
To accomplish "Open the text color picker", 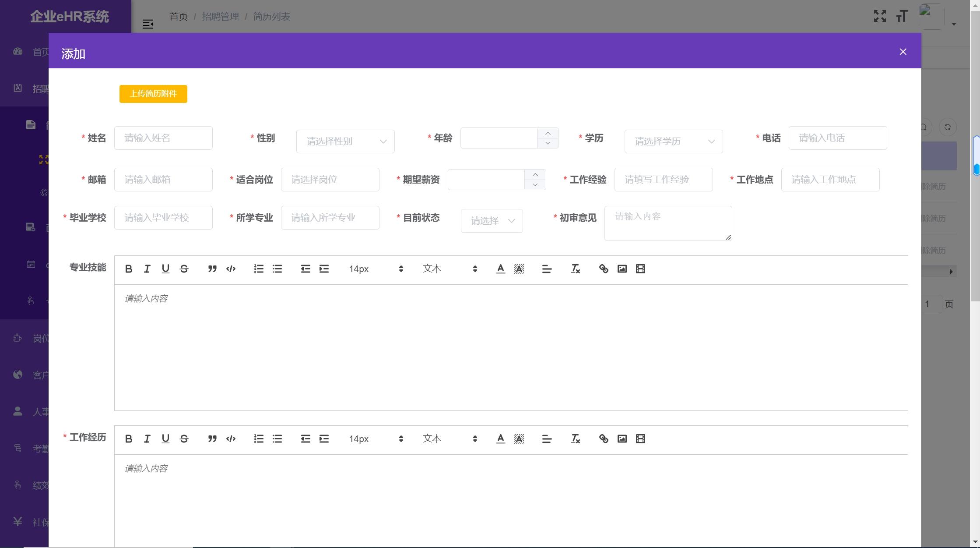I will coord(500,269).
